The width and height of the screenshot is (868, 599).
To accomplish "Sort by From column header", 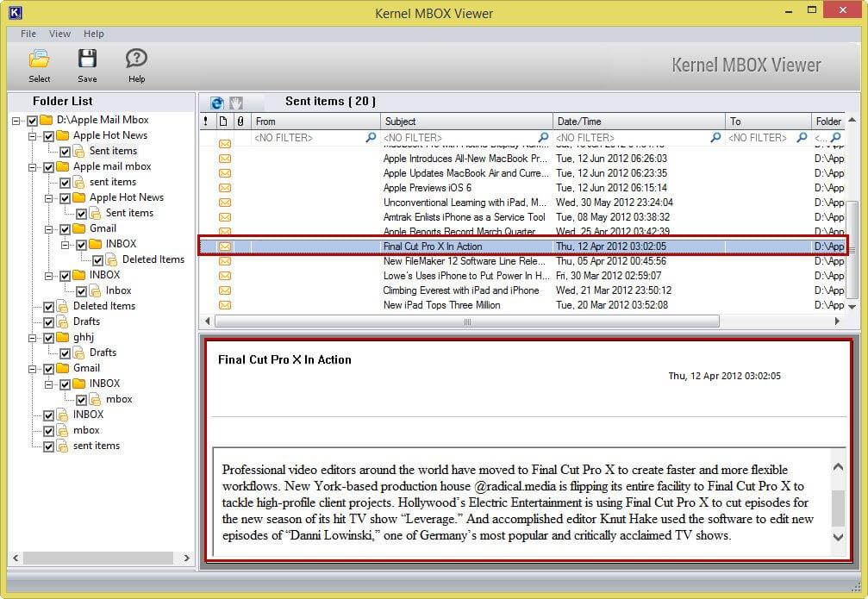I will click(x=315, y=122).
